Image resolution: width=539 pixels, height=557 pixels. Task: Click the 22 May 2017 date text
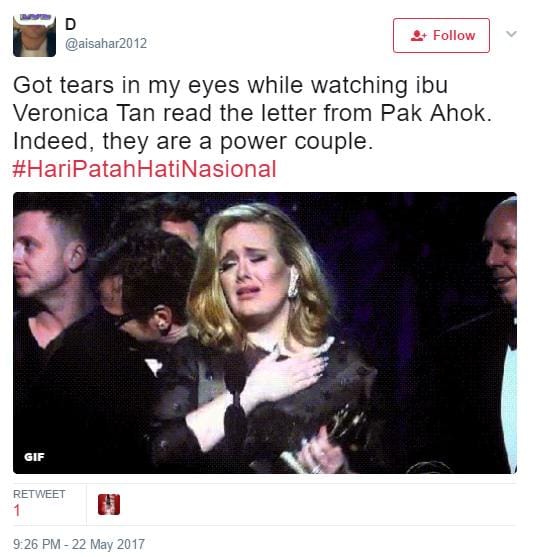(x=108, y=544)
